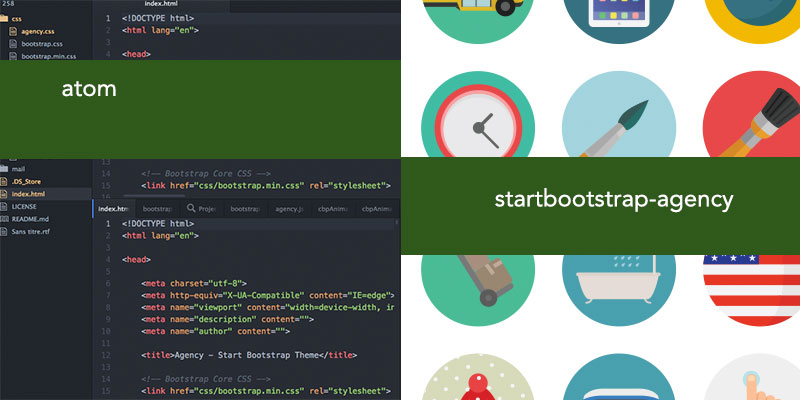Open LICENSE file from tree
Viewport: 800px width, 400px height.
pos(24,206)
